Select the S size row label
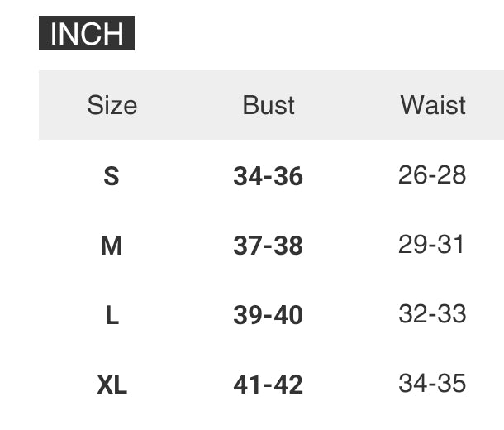Viewport: 504px width, 430px height. pyautogui.click(x=112, y=176)
